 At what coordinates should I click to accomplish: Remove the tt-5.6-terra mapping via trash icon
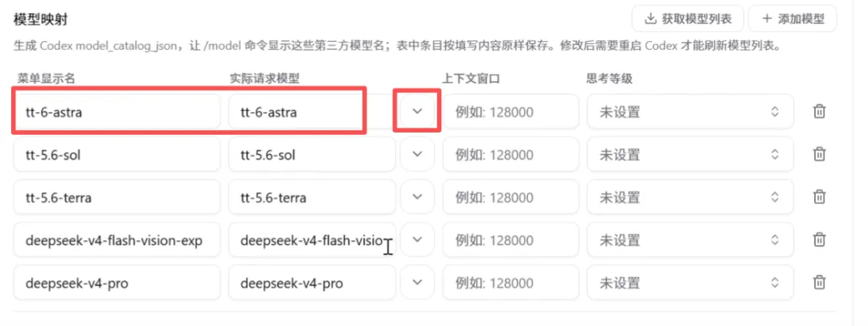(x=819, y=197)
